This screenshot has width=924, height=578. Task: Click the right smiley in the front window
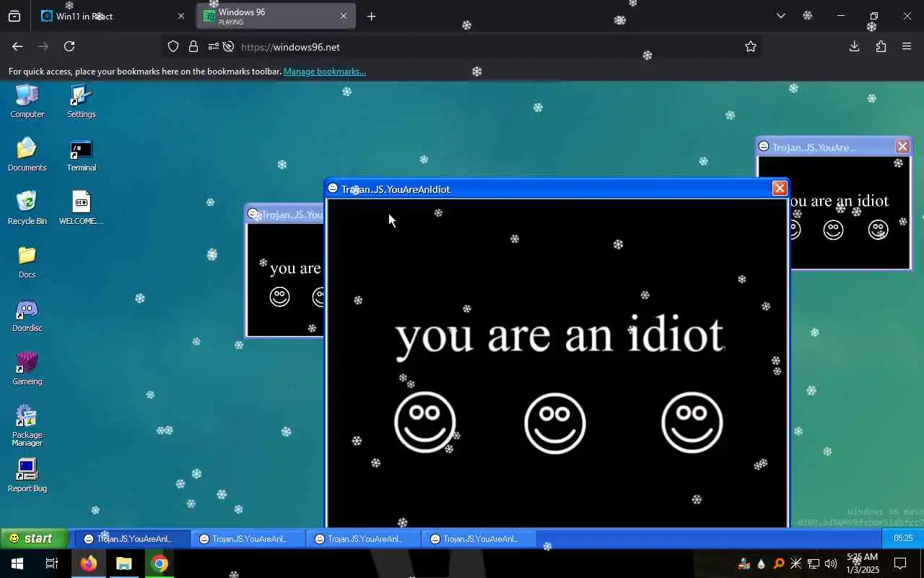692,423
